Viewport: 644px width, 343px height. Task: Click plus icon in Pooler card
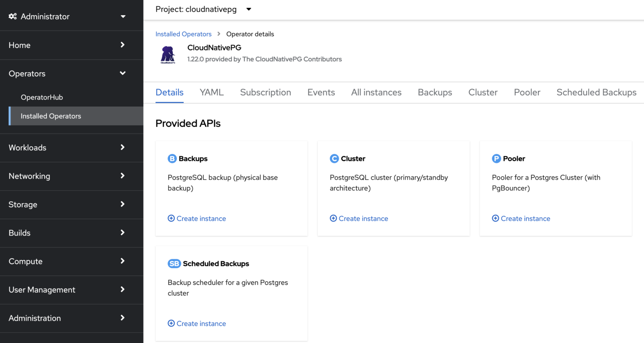(x=495, y=218)
